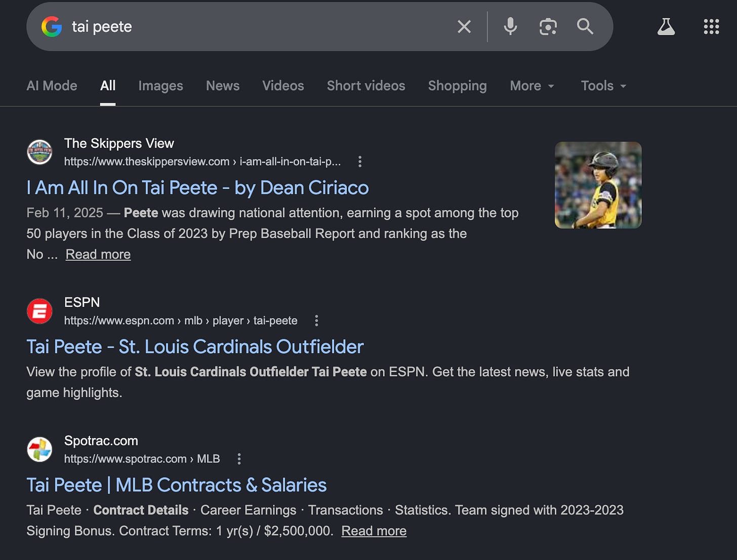This screenshot has height=560, width=737.
Task: Open Tai Peete St. Louis Cardinals Outfielder link
Action: tap(195, 347)
